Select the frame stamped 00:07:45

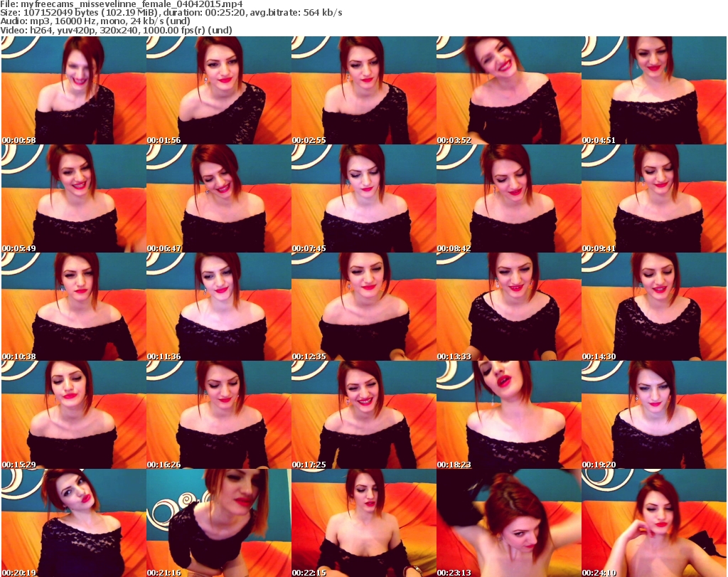tap(363, 198)
